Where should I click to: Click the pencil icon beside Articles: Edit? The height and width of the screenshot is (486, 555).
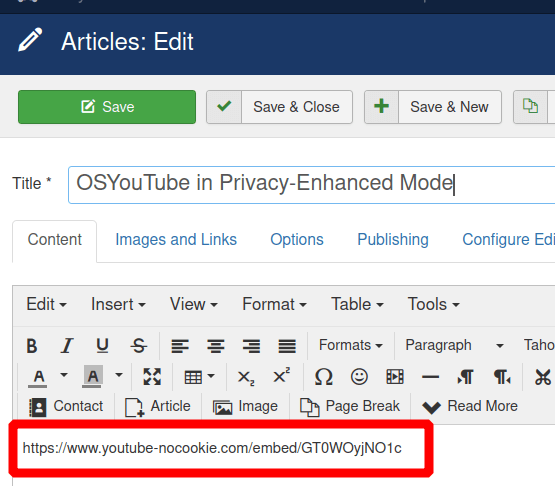point(30,40)
